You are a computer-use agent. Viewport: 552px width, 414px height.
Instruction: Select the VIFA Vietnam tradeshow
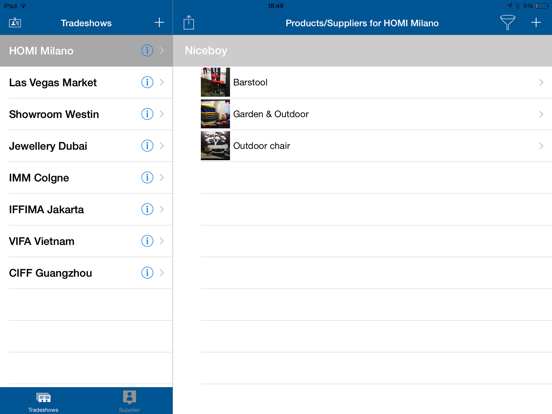point(86,241)
